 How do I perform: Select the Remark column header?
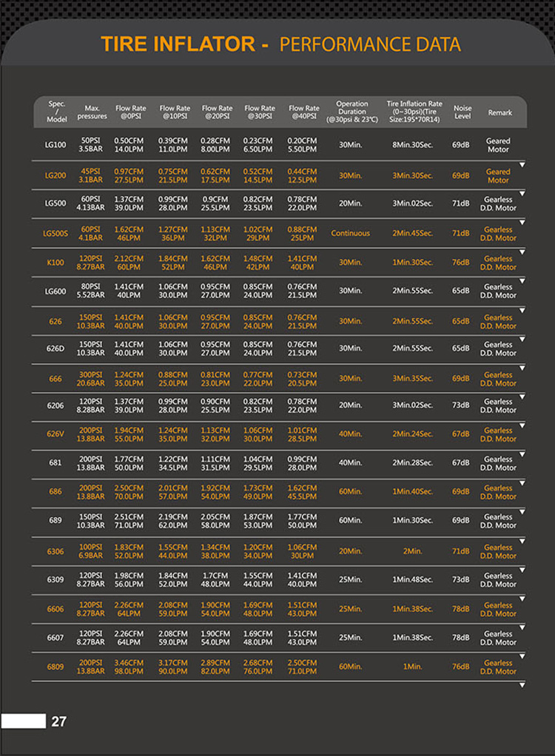tap(499, 112)
